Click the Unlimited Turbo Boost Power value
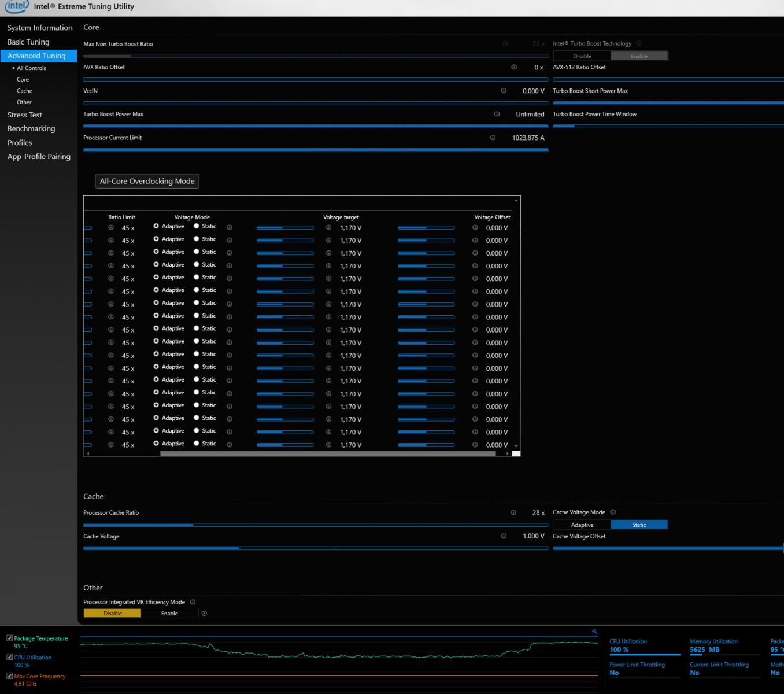 530,114
